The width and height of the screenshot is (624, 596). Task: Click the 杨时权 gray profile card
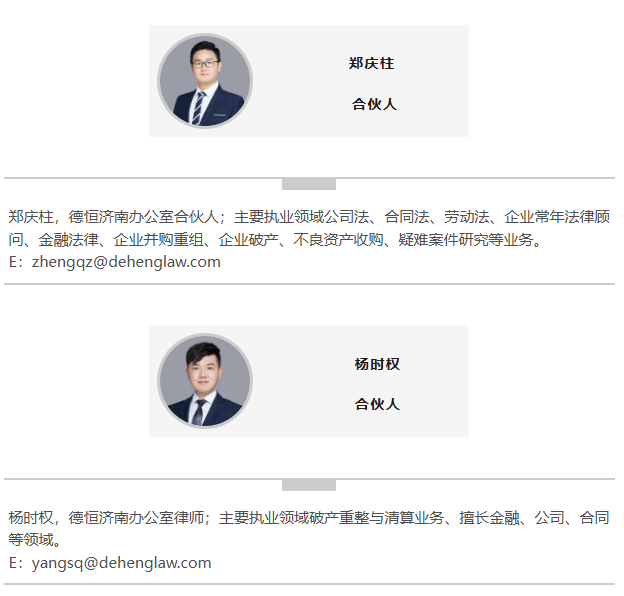[x=309, y=381]
